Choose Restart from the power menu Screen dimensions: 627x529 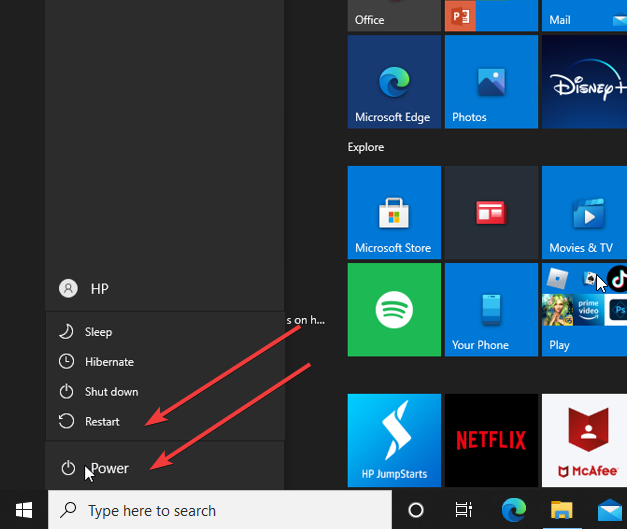pos(165,422)
